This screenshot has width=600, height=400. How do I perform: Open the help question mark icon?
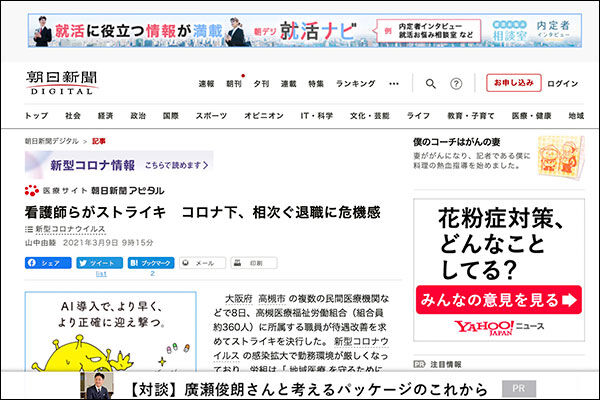456,83
